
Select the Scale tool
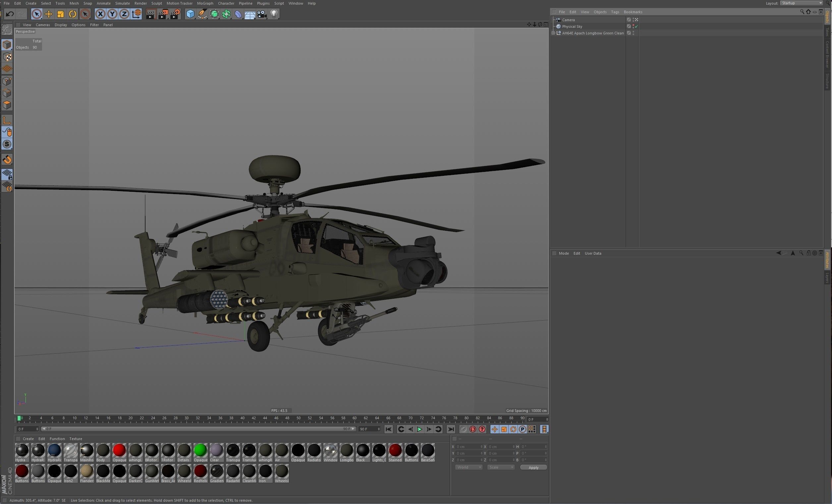coord(60,14)
